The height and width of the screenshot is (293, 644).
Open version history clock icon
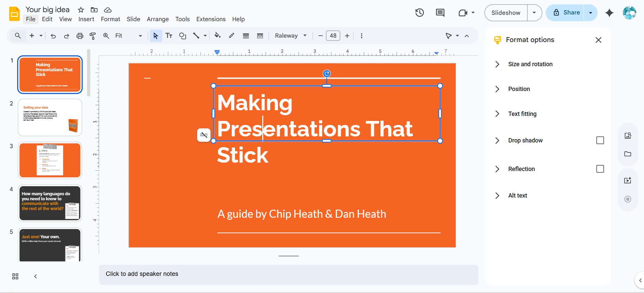click(x=419, y=13)
